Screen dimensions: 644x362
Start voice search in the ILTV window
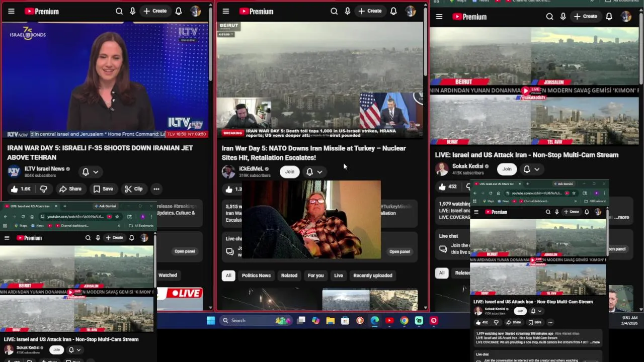pos(133,11)
